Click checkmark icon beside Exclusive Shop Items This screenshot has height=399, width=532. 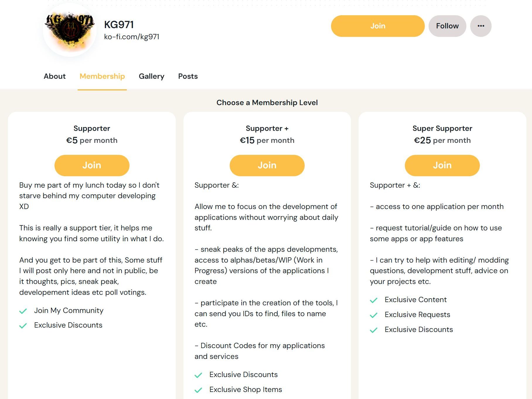point(198,390)
